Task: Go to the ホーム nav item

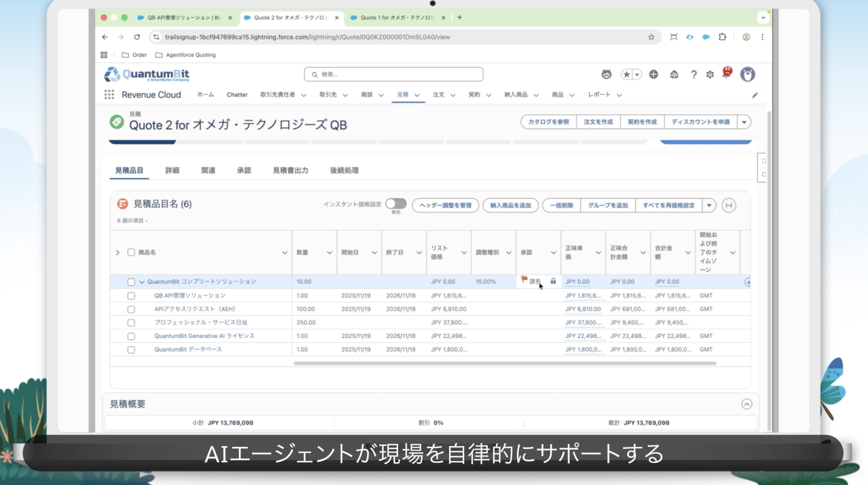Action: [205, 95]
